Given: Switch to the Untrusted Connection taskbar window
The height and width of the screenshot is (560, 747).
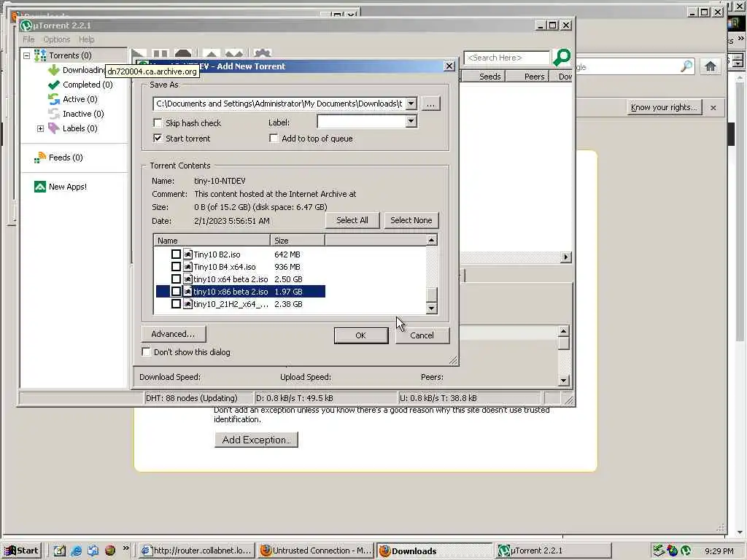Looking at the screenshot, I should pyautogui.click(x=317, y=551).
